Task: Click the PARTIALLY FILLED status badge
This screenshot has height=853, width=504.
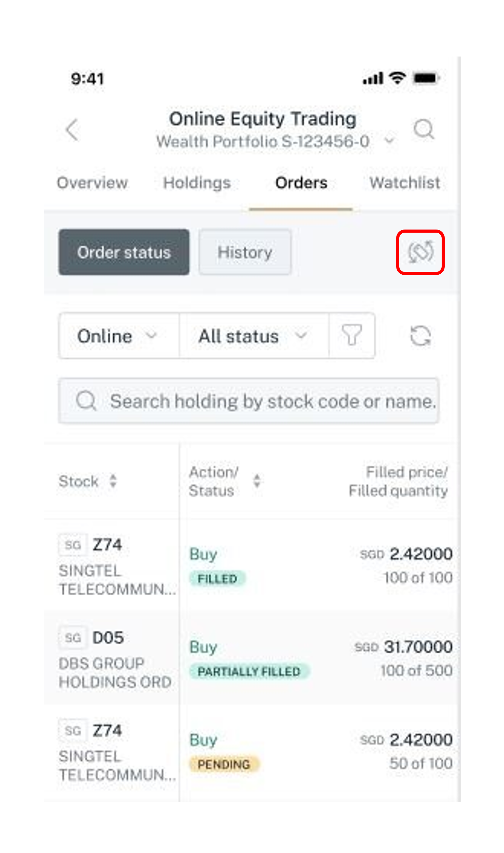Action: [x=249, y=671]
